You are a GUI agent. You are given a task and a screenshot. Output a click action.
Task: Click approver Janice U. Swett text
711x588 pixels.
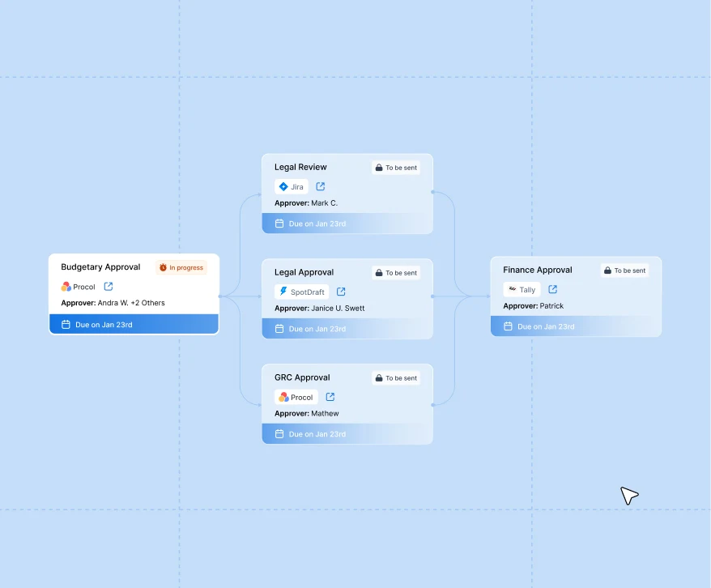(x=338, y=309)
